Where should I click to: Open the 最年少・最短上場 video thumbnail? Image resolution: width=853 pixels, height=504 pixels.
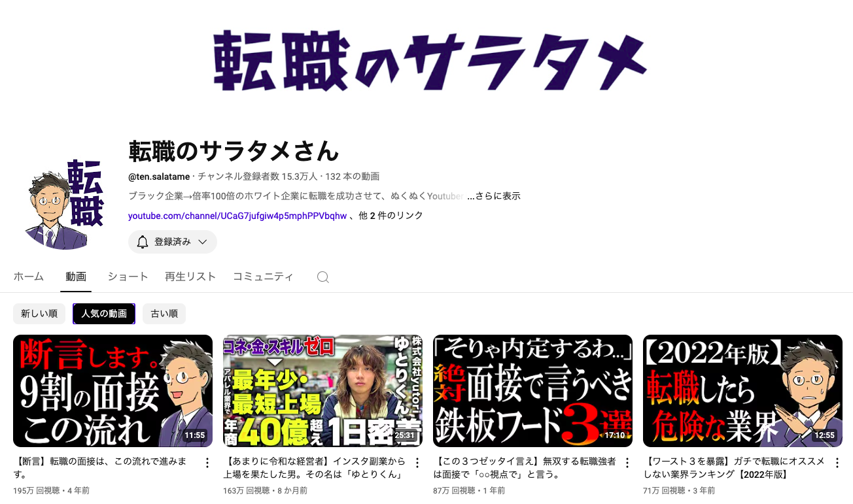point(322,391)
